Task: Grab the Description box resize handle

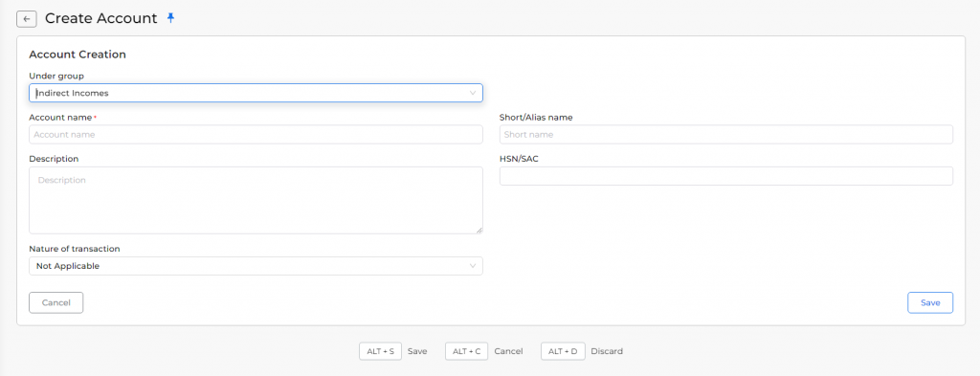Action: click(x=479, y=231)
